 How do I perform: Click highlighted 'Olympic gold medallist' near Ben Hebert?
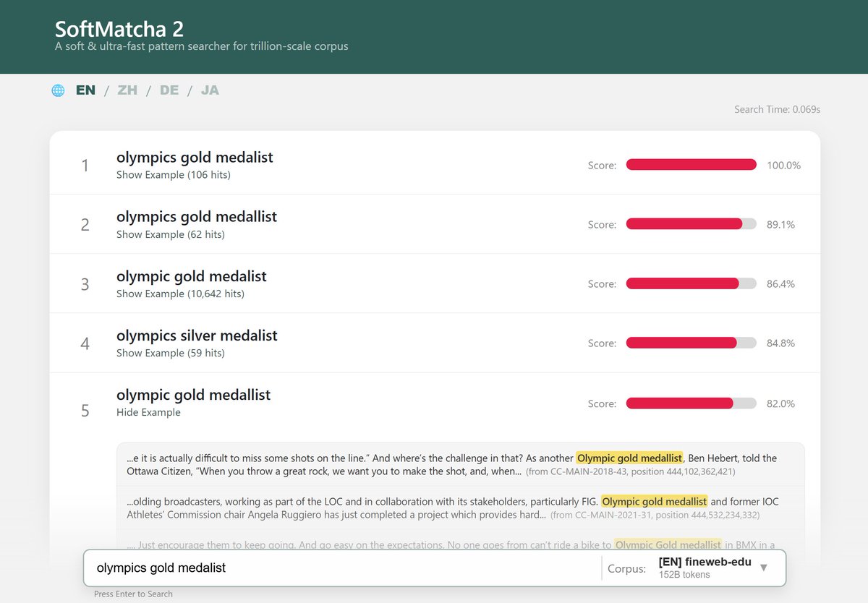pyautogui.click(x=629, y=458)
